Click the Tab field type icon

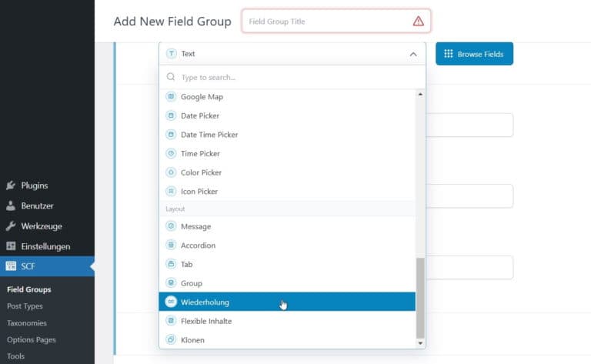(171, 264)
